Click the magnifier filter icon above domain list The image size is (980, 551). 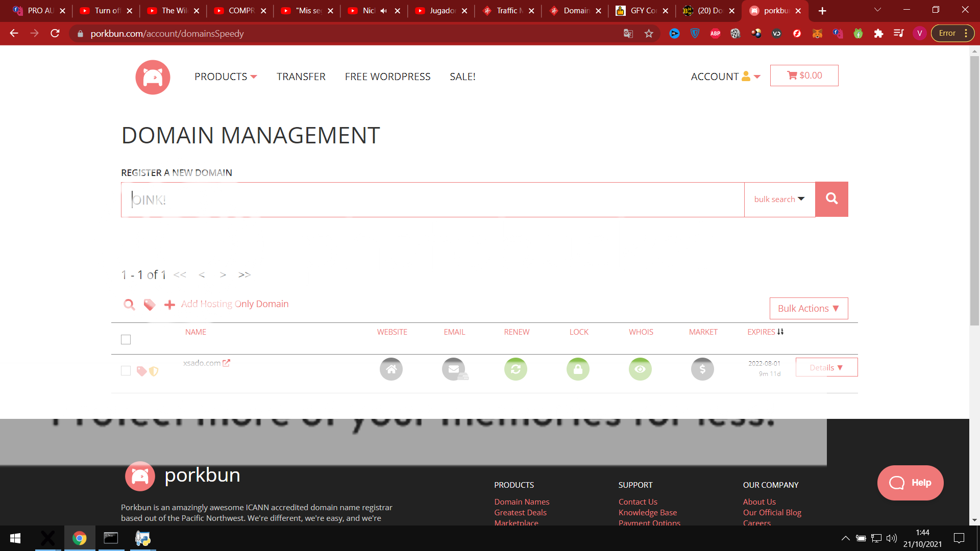(129, 305)
